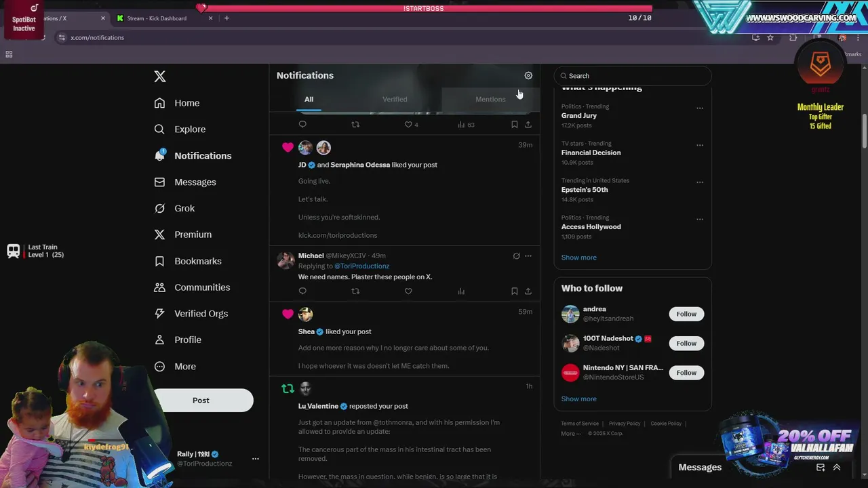
Task: Switch to the All notifications tab
Action: point(309,100)
